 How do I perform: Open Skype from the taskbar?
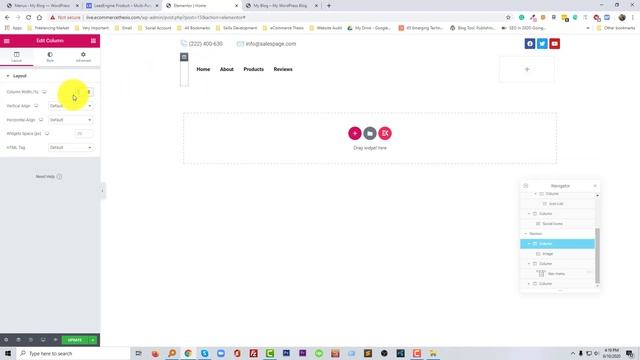click(204, 353)
